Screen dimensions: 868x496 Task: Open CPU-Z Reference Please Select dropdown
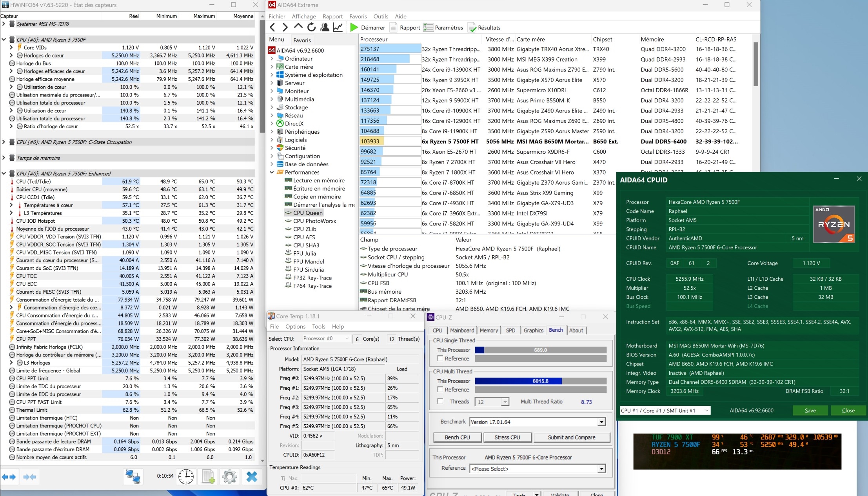[x=601, y=469]
